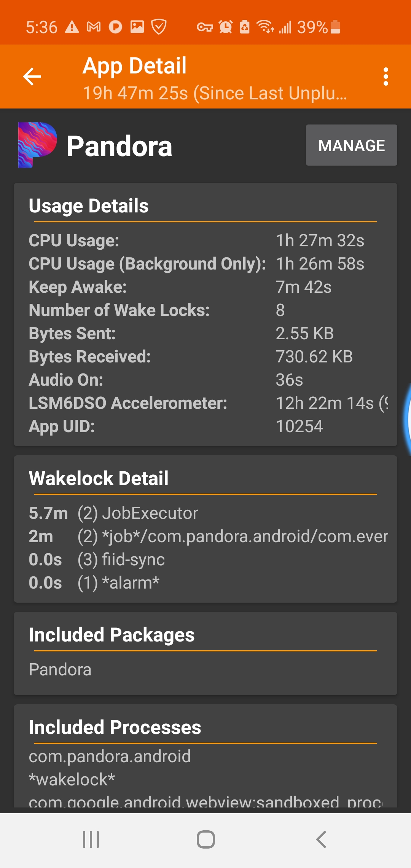Tap Pandora under Included Packages

(60, 670)
